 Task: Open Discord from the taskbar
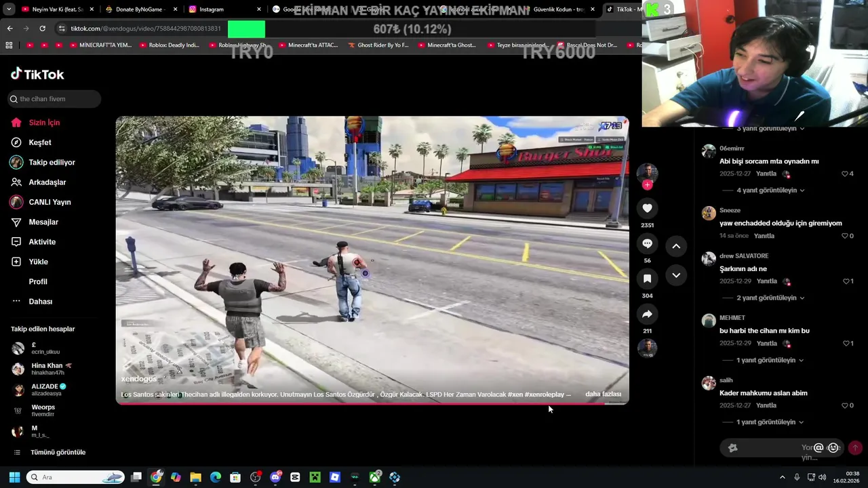pyautogui.click(x=275, y=477)
